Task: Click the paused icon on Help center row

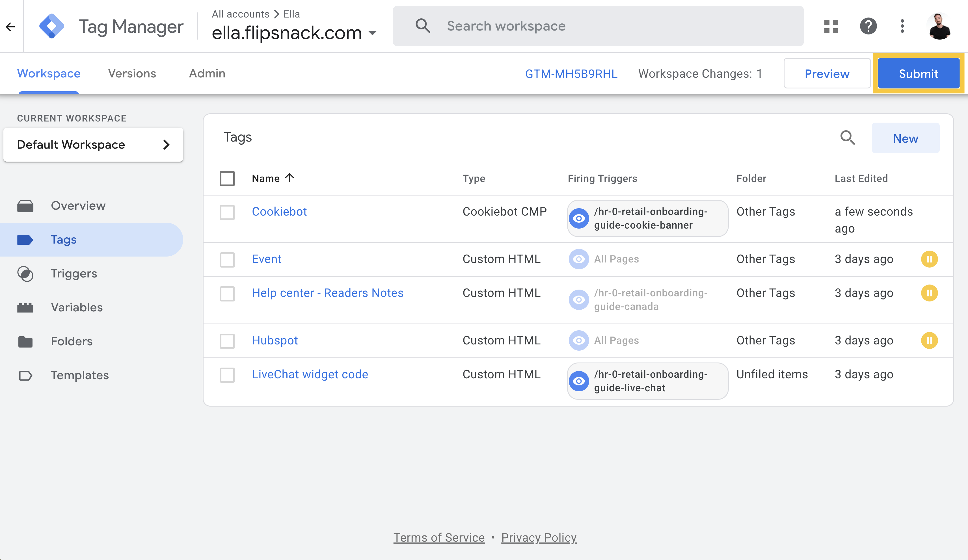Action: click(x=929, y=293)
